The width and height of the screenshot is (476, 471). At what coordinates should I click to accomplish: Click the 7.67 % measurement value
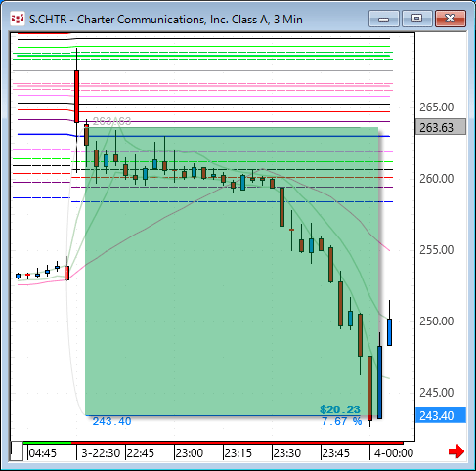341,421
